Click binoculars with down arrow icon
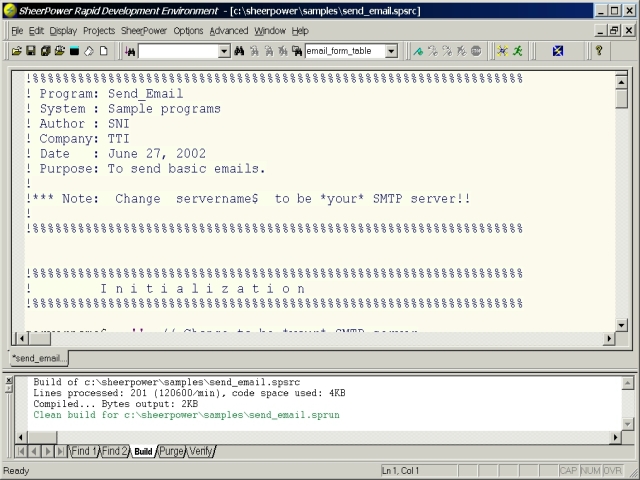 pos(130,51)
